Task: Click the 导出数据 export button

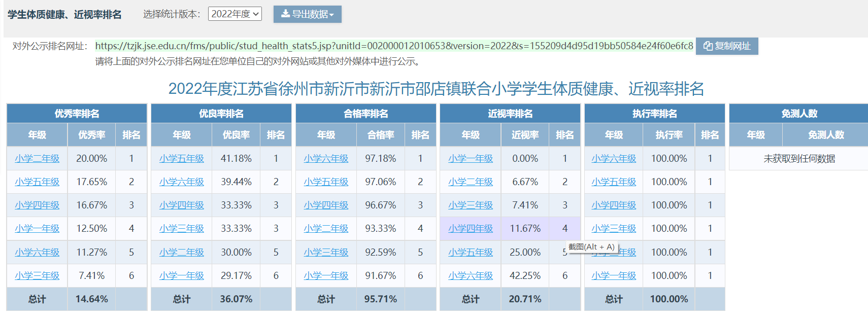Action: 307,14
